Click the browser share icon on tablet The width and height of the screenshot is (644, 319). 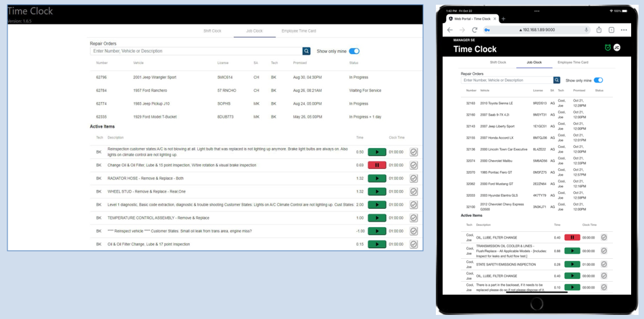pos(599,30)
